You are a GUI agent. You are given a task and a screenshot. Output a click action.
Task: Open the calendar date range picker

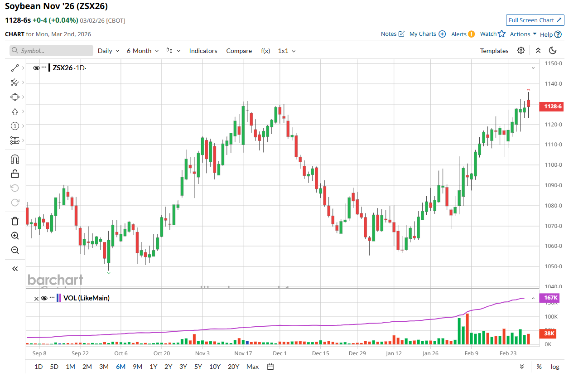pyautogui.click(x=270, y=367)
